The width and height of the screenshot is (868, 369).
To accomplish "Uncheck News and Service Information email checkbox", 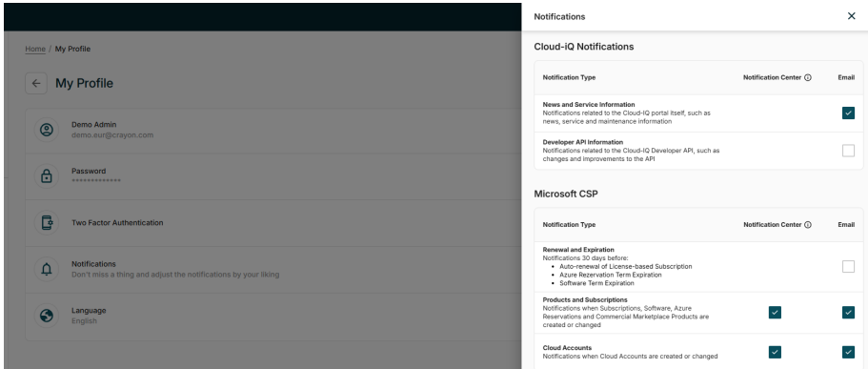I will (848, 113).
